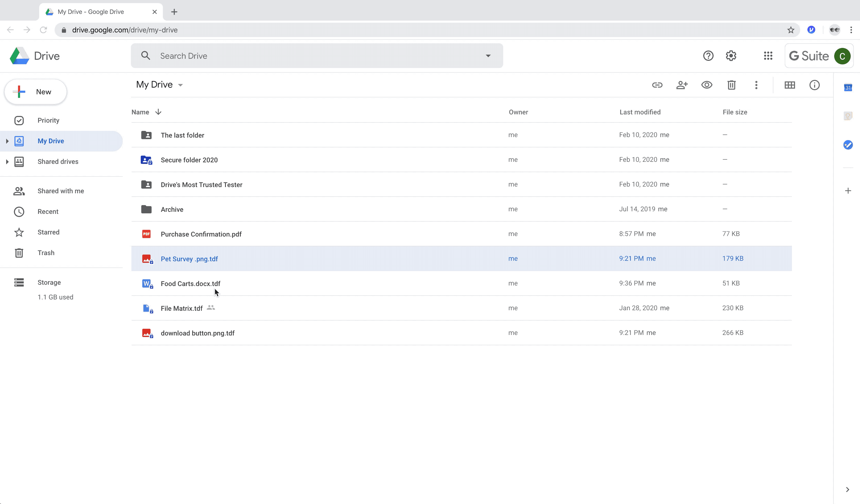Select download button.png.tdf file
Image resolution: width=860 pixels, height=504 pixels.
tap(461, 333)
